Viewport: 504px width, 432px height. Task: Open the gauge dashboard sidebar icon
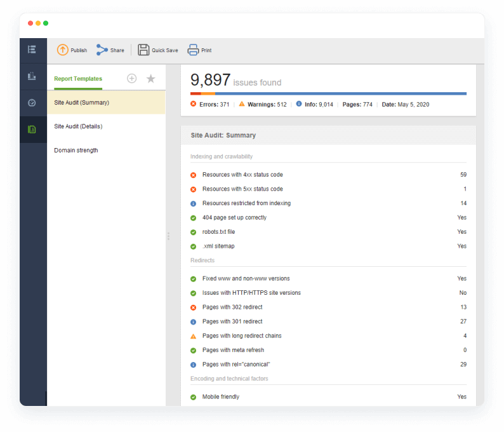(32, 103)
